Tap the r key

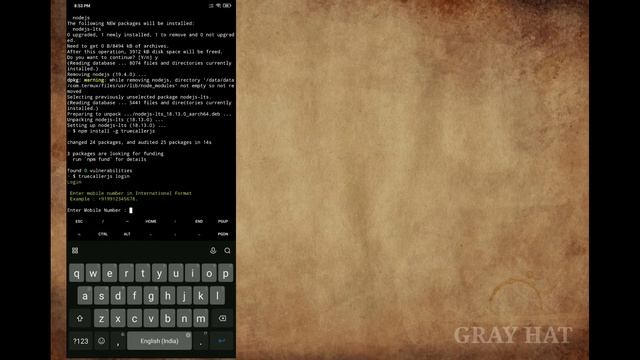[126, 273]
